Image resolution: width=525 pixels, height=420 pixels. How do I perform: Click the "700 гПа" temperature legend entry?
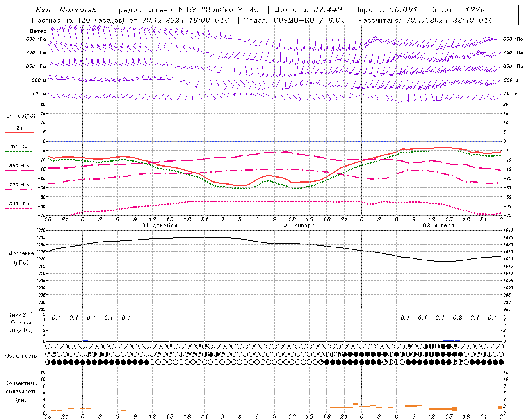19,185
